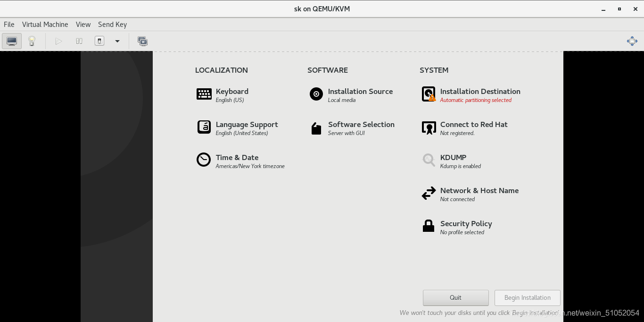Select the KDUMP label
The height and width of the screenshot is (322, 644).
pyautogui.click(x=454, y=158)
